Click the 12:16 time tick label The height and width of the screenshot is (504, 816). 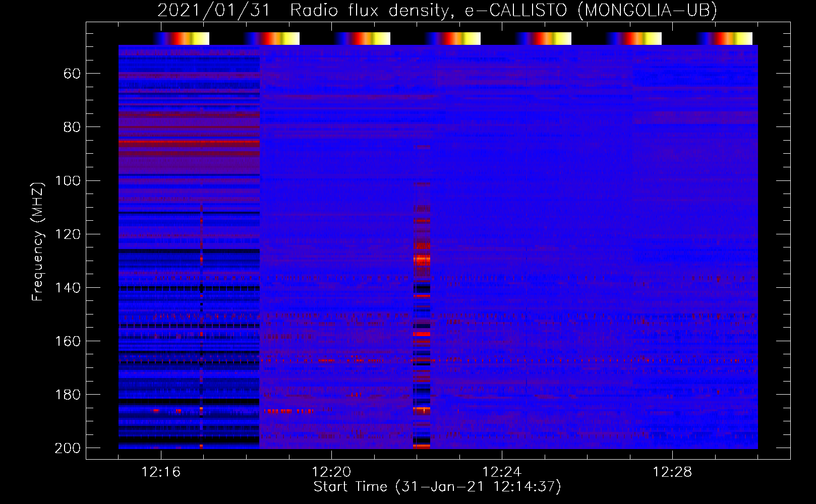click(161, 472)
